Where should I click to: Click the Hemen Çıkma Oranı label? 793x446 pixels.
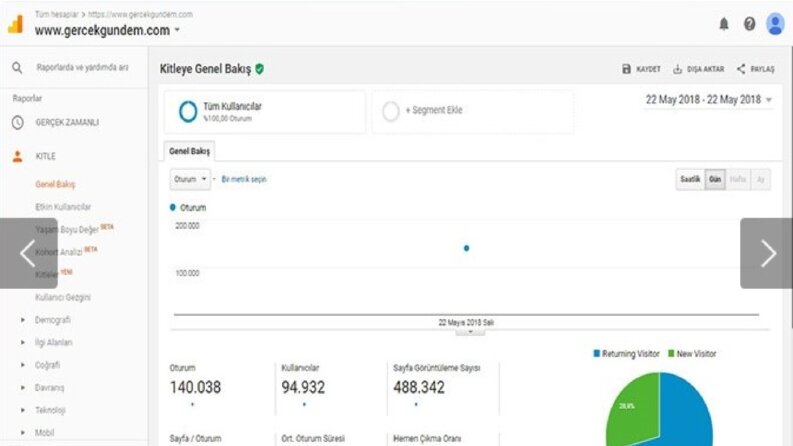pos(427,438)
